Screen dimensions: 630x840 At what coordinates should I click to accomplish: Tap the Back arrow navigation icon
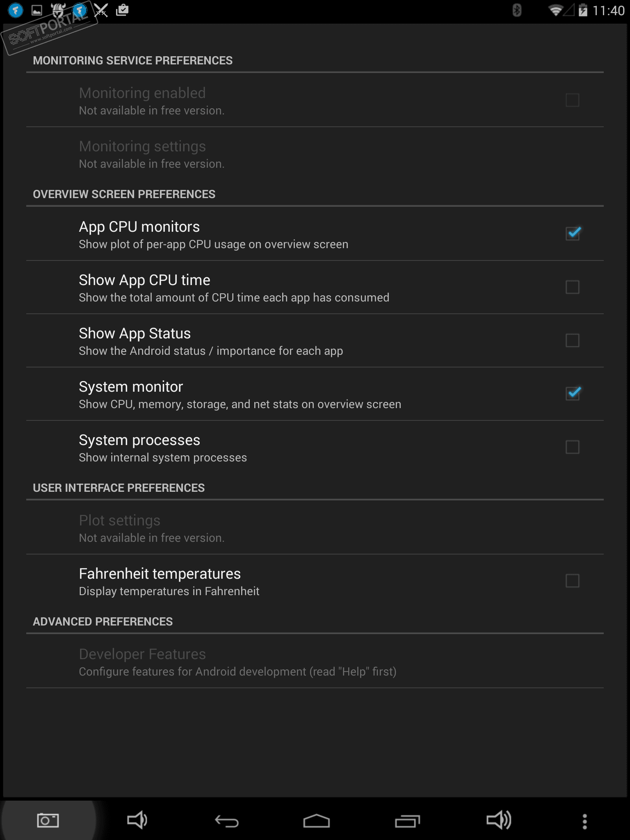coord(227,821)
